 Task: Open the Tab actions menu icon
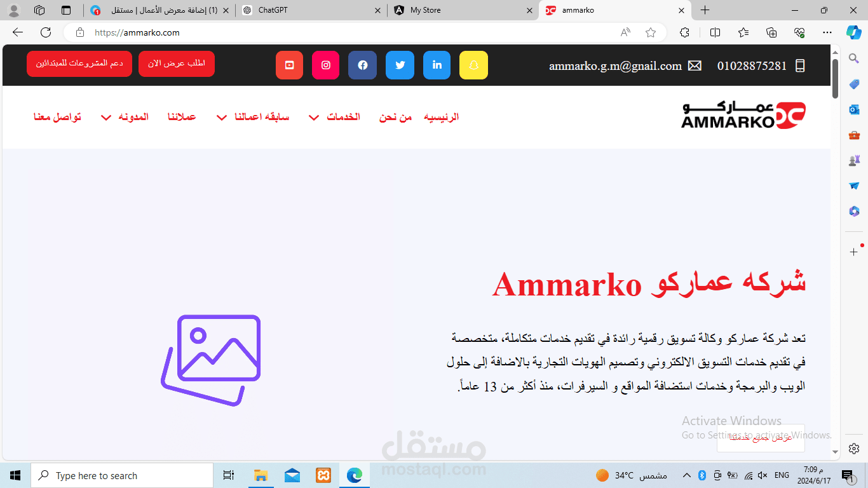66,10
